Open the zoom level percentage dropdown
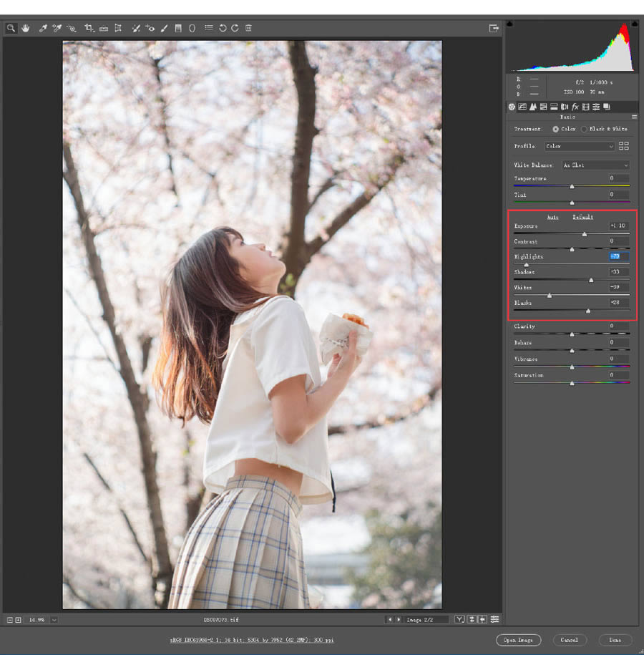 coord(54,619)
